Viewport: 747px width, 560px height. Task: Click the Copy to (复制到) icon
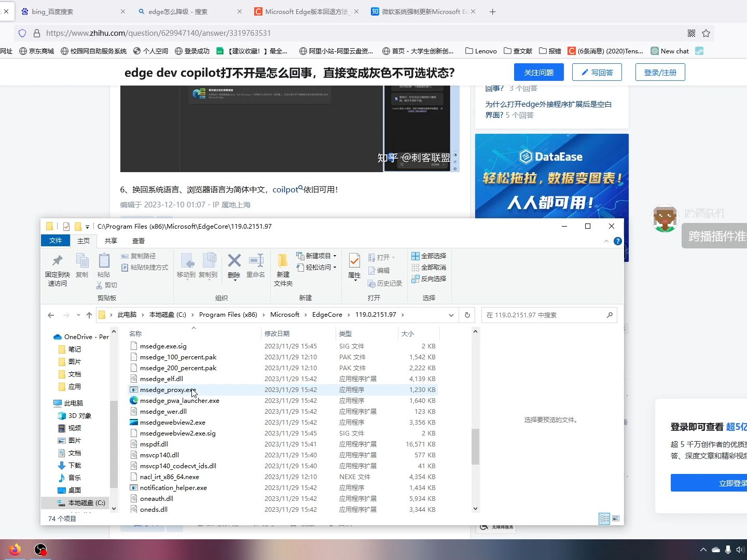point(209,260)
